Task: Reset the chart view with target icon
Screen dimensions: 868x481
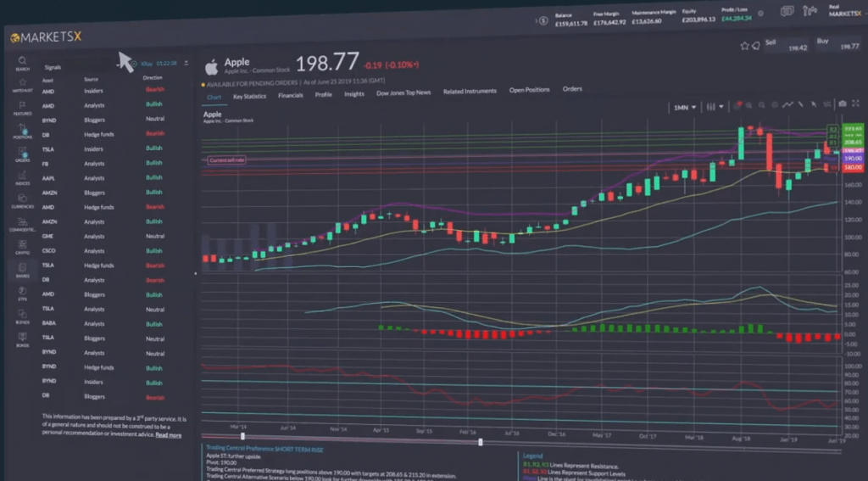Action: 775,104
